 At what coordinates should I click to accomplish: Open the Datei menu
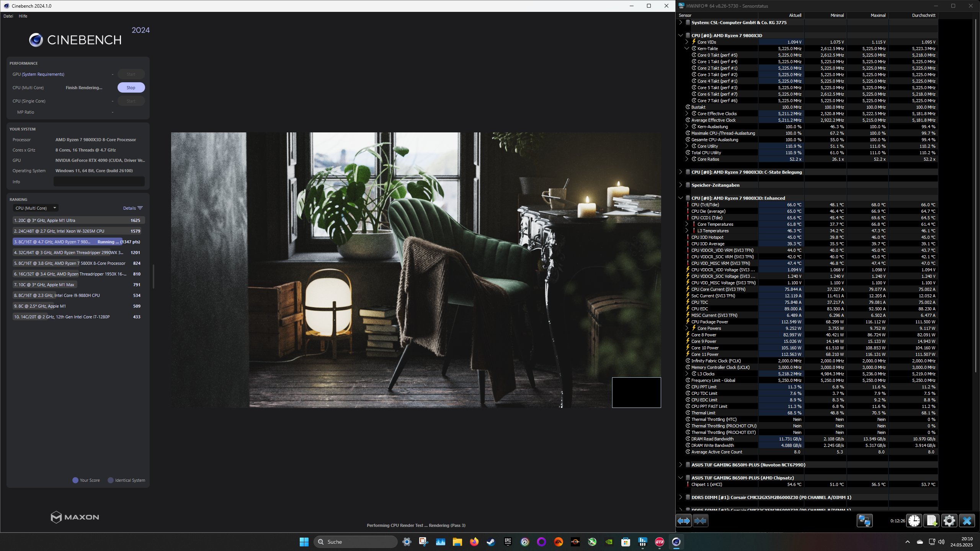click(8, 16)
